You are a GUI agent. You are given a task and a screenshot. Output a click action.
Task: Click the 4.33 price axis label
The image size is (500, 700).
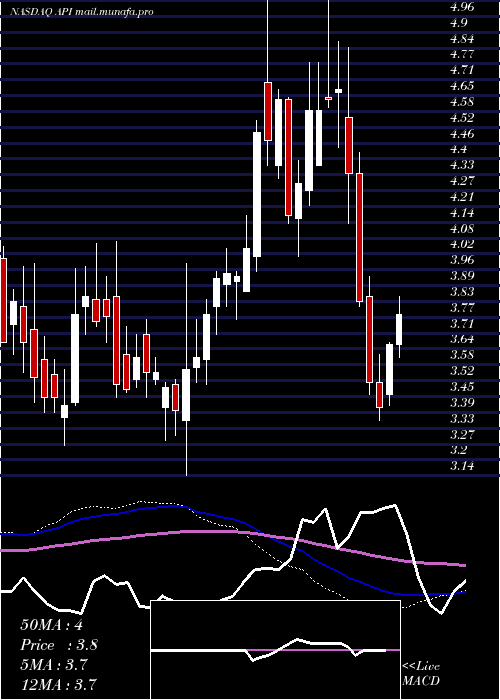pos(463,165)
